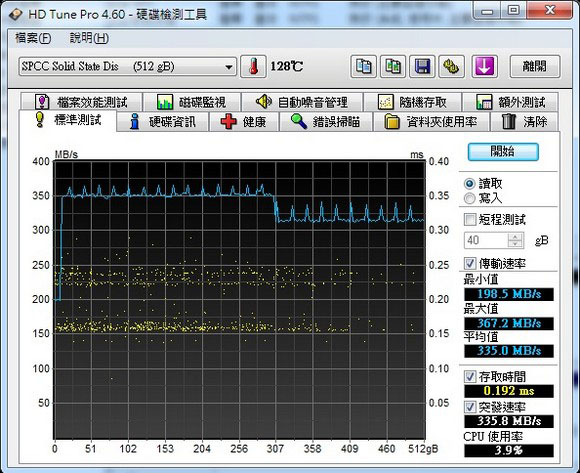Click the purple download arrow icon
Image resolution: width=580 pixels, height=473 pixels.
click(x=484, y=67)
